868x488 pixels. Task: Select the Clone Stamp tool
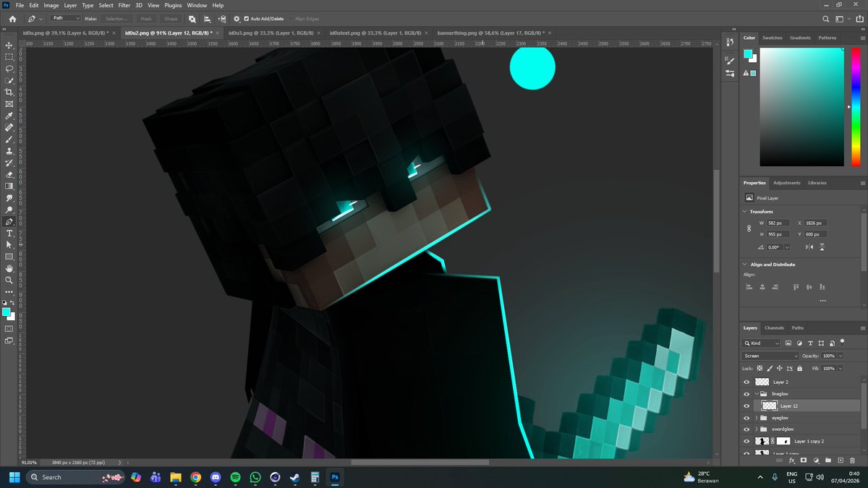9,151
